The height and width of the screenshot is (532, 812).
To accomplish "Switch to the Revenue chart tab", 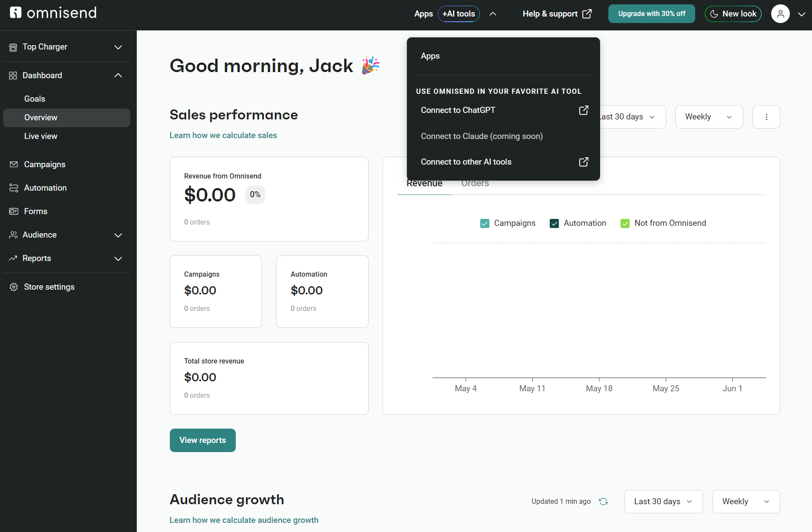I will [424, 184].
